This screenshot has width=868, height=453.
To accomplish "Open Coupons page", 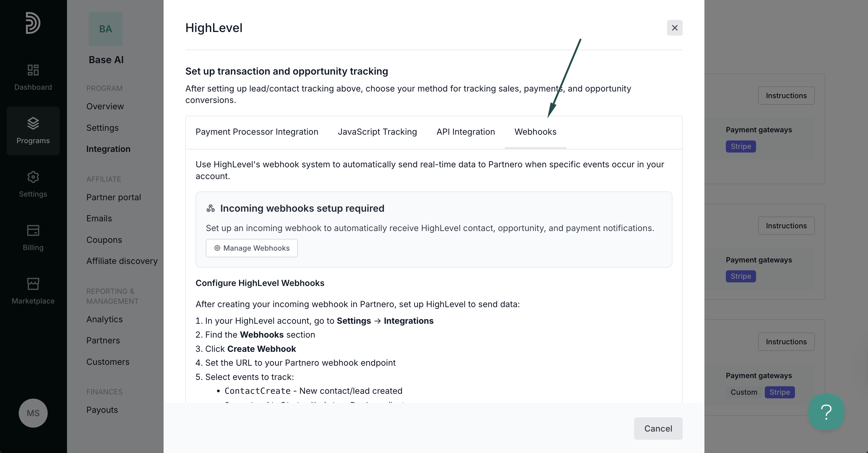I will point(104,240).
